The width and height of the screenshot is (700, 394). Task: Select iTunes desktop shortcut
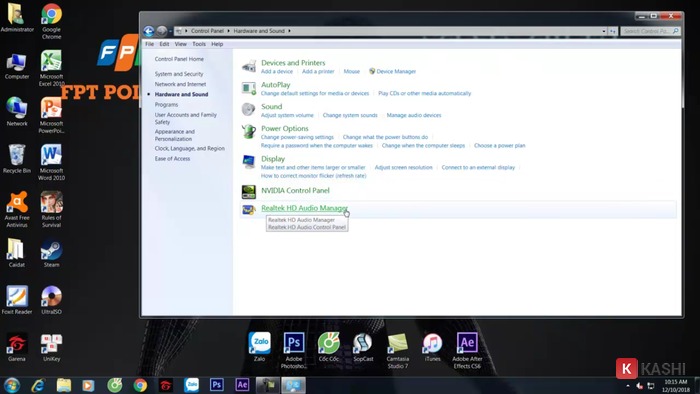432,347
